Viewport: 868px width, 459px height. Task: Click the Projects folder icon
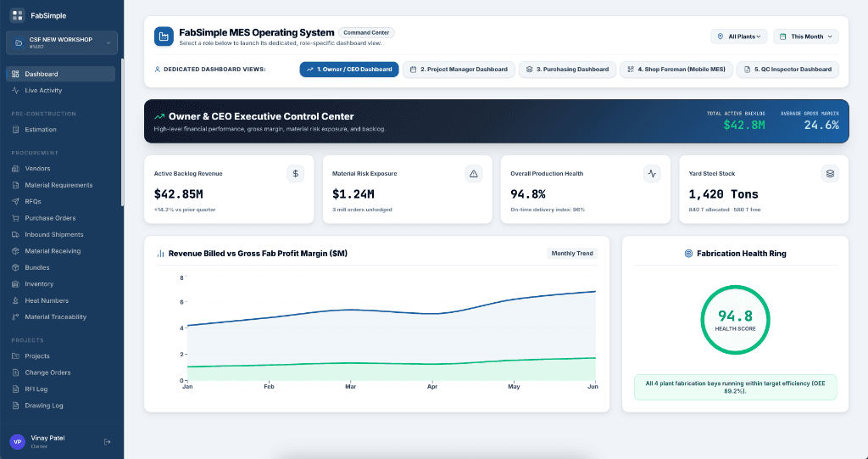point(15,355)
